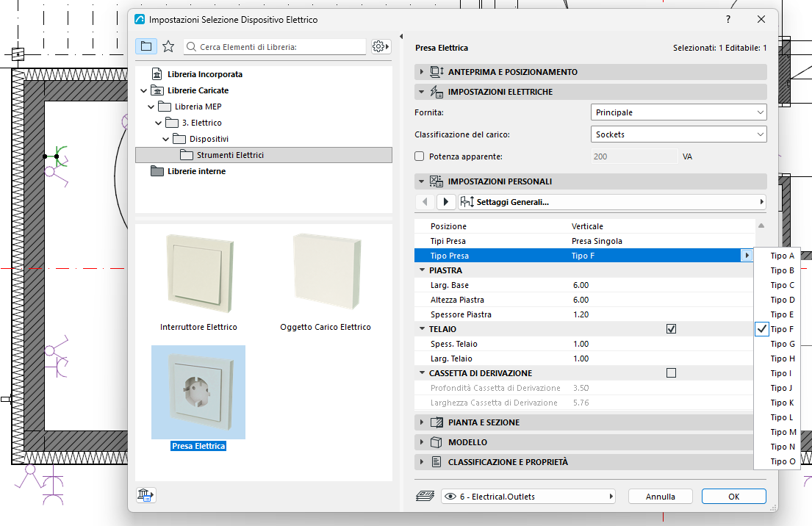This screenshot has height=526, width=812.
Task: Click the Modello panel icon
Action: (436, 442)
